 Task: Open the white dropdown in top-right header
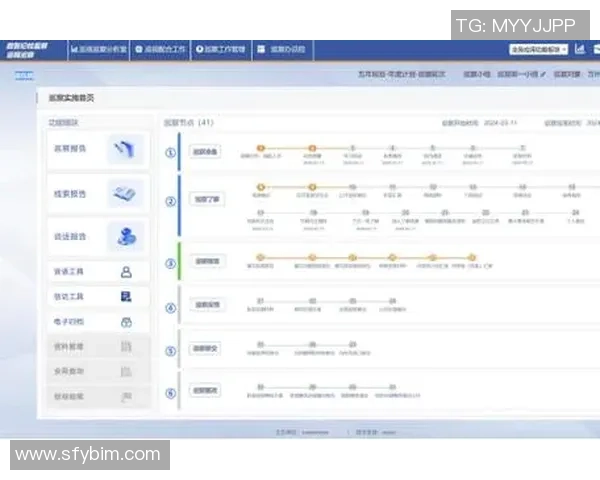tap(538, 49)
